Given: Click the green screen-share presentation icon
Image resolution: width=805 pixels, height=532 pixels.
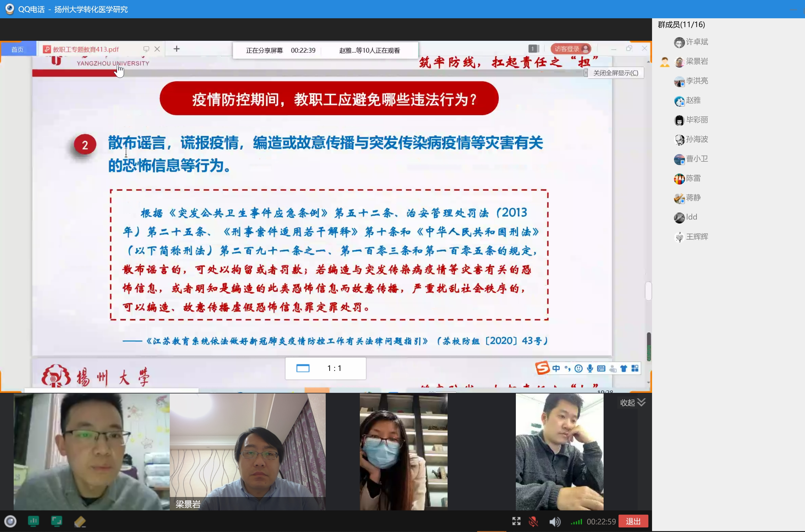Looking at the screenshot, I should [x=33, y=521].
